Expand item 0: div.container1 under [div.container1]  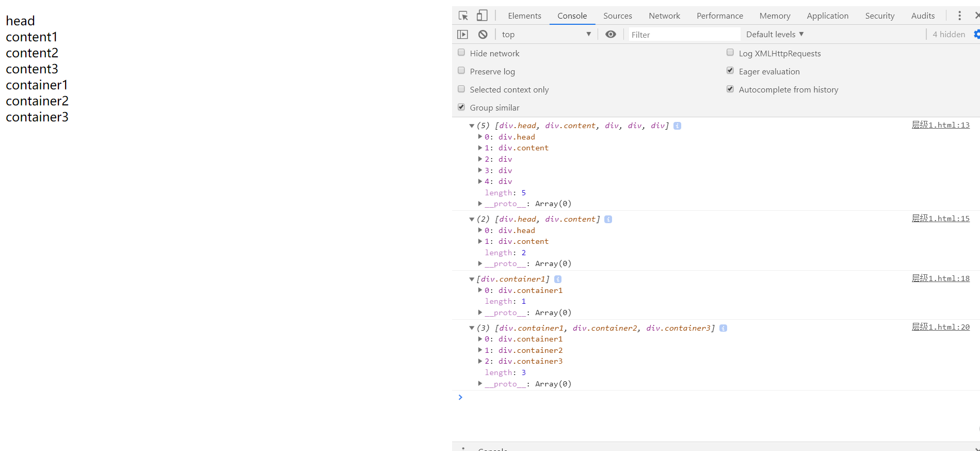tap(480, 290)
